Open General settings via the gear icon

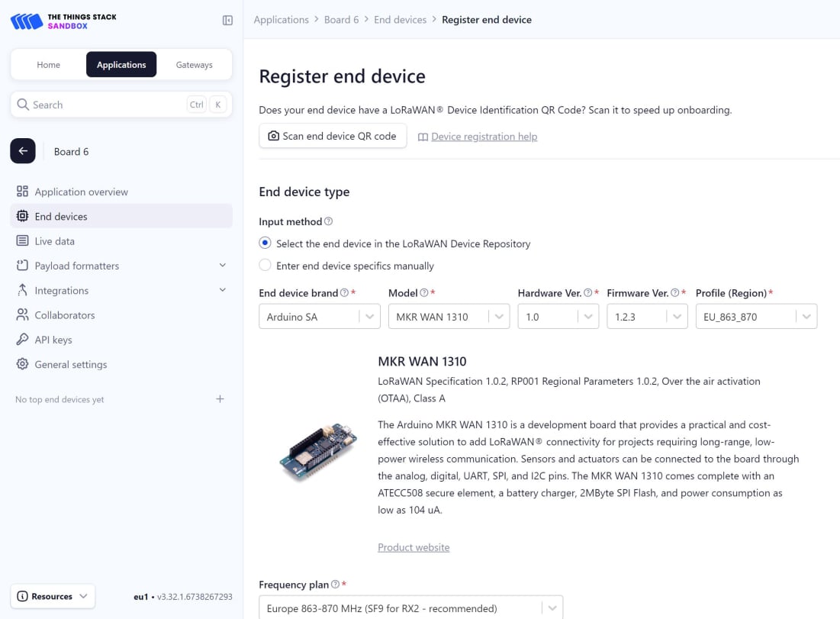[x=22, y=364]
